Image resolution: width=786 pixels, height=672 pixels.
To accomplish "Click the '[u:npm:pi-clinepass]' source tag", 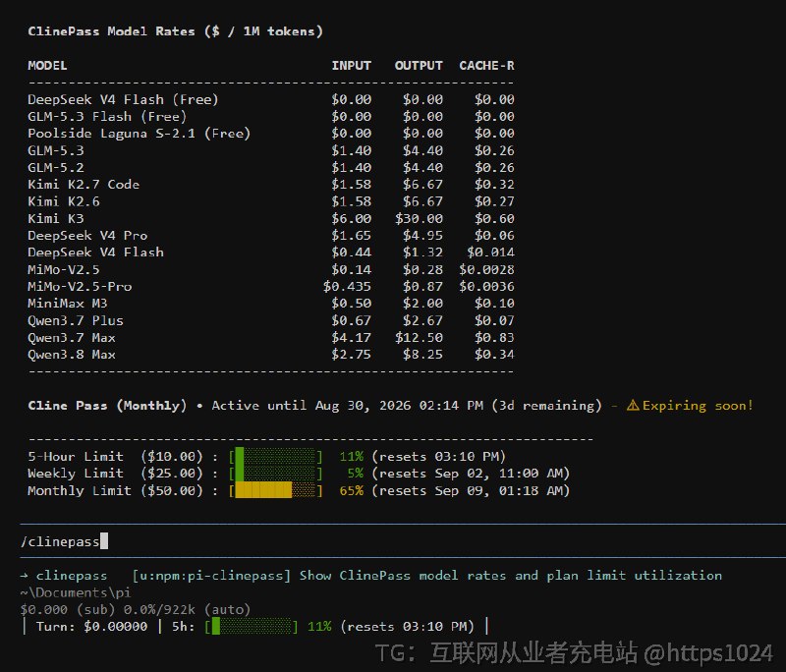I will 211,576.
